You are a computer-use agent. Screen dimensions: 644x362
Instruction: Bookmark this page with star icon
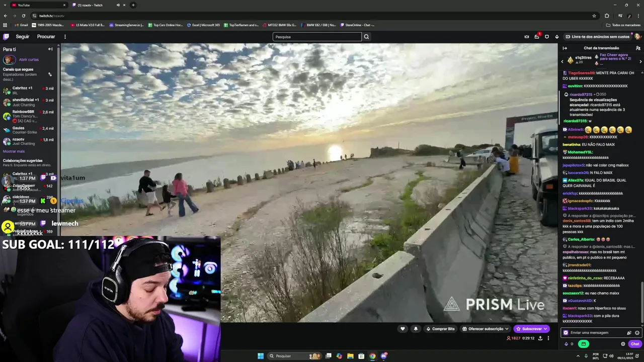[x=594, y=16]
